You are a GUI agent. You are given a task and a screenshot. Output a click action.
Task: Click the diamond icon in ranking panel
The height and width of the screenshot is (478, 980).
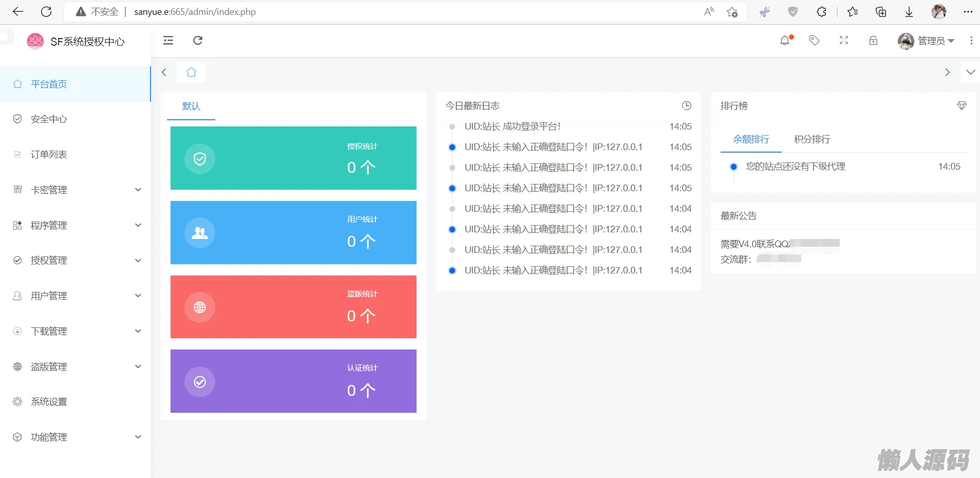(962, 106)
